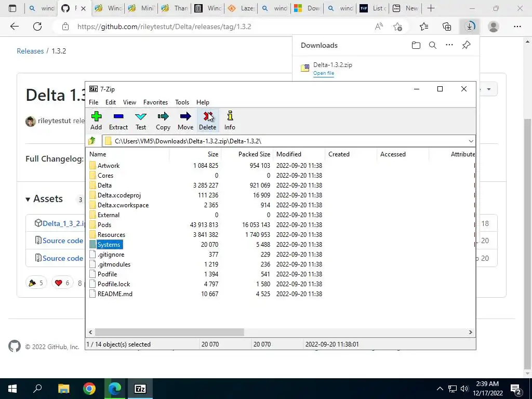Viewport: 532px width, 399px height.
Task: Open the File menu in 7-Zip
Action: point(94,102)
